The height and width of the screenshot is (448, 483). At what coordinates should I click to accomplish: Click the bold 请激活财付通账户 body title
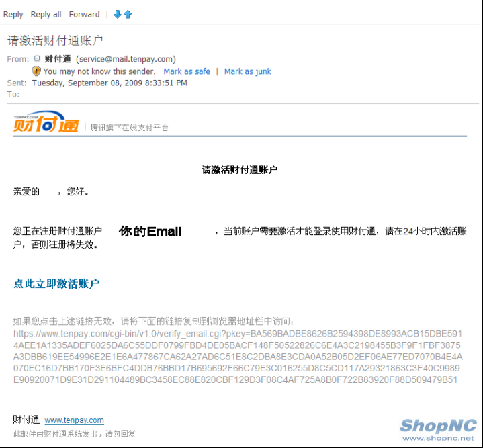(240, 170)
